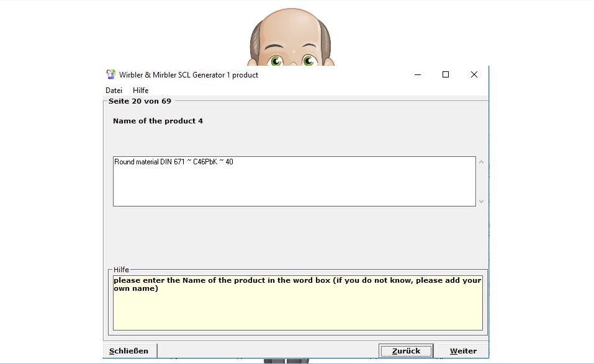Go back with the Zurück button
This screenshot has width=594, height=364.
tap(406, 351)
